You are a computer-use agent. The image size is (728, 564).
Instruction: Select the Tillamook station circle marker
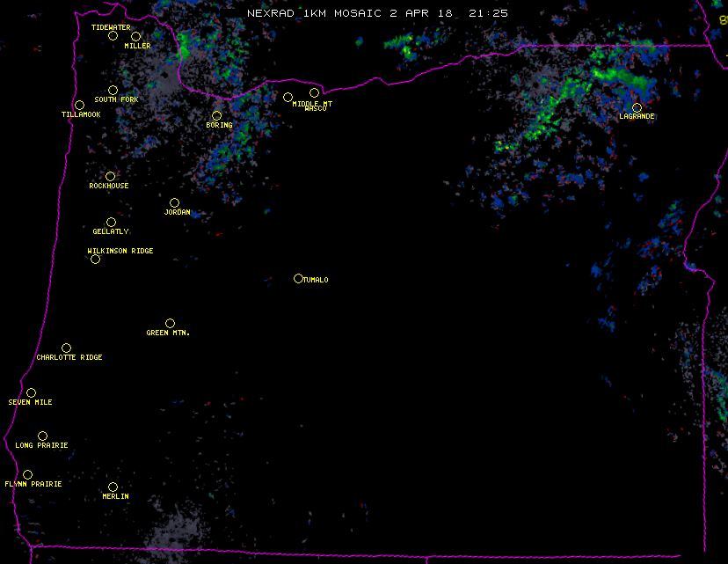[x=79, y=105]
